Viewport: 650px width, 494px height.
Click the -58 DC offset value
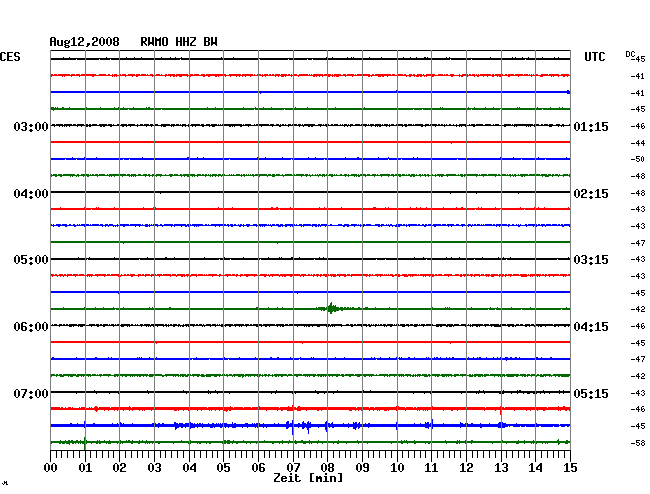pos(638,443)
